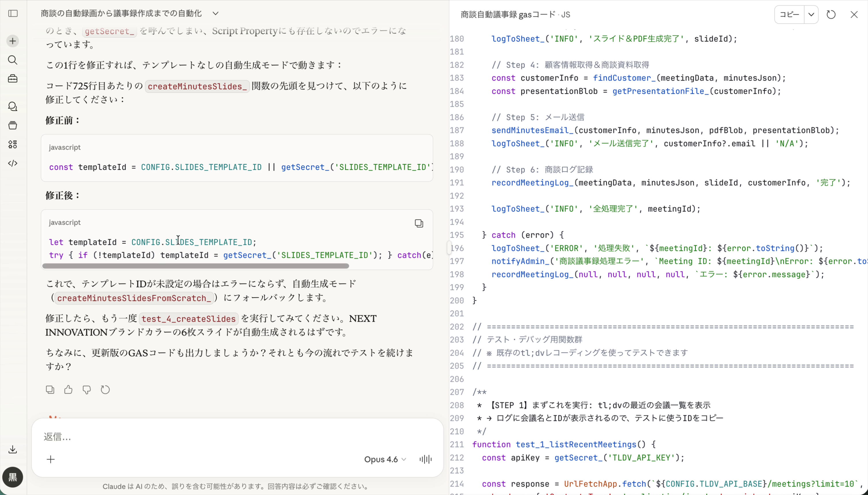Click the コピー button in artifact panel

click(x=789, y=15)
